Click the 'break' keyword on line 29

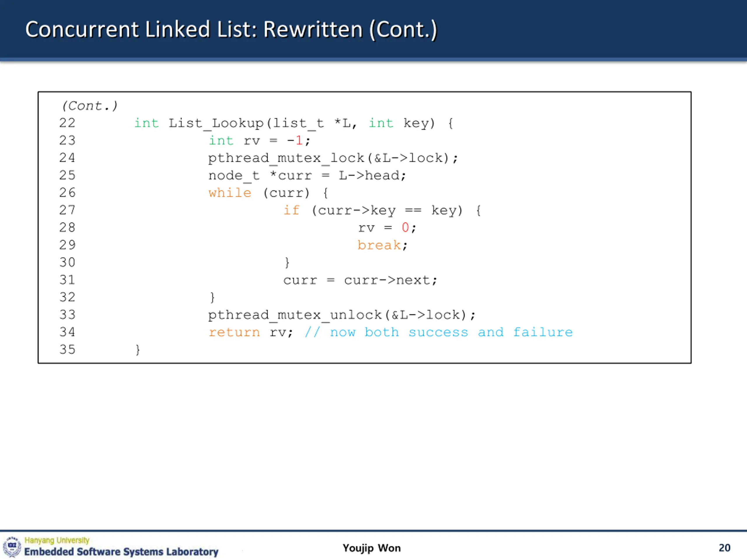tap(379, 245)
